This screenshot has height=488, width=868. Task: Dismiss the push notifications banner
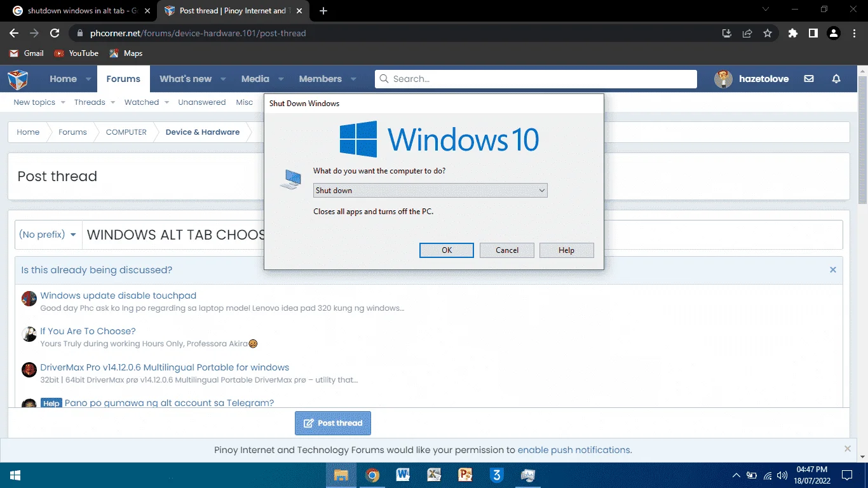point(848,449)
